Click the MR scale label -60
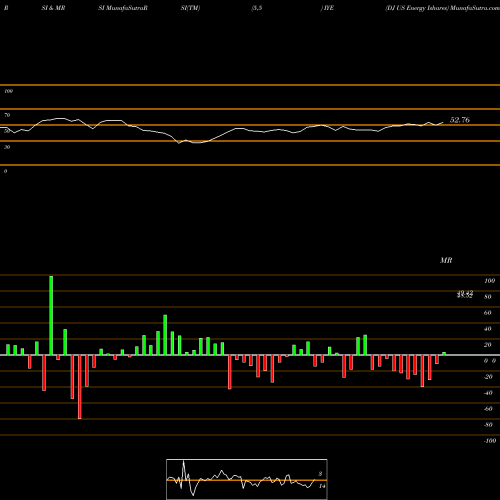Viewport: 500px width, 500px height. (x=488, y=409)
